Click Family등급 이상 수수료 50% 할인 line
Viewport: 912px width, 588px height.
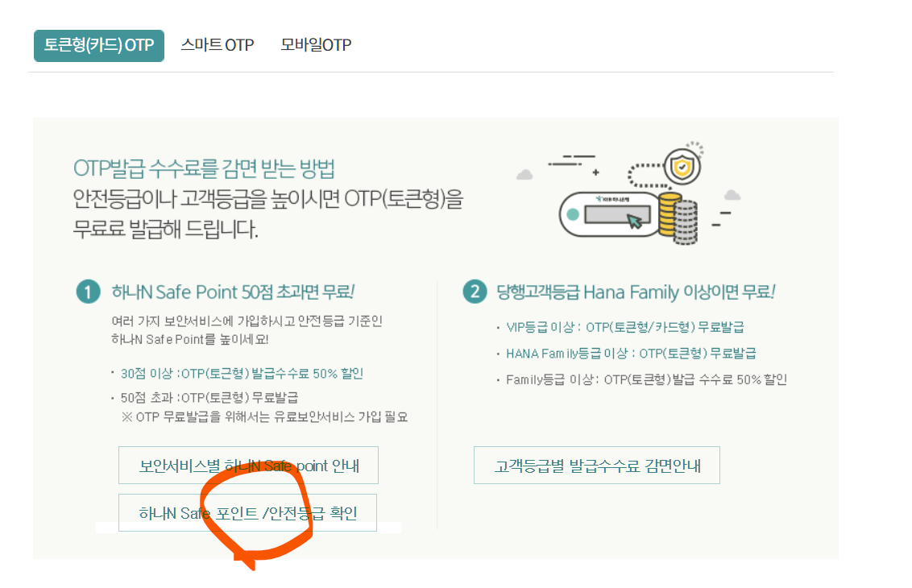[646, 380]
